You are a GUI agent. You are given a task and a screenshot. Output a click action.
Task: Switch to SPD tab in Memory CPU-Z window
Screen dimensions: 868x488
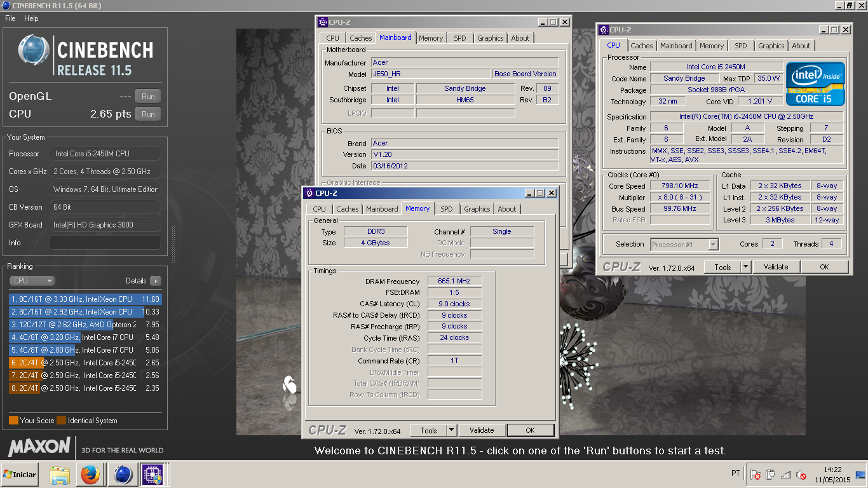tap(447, 209)
